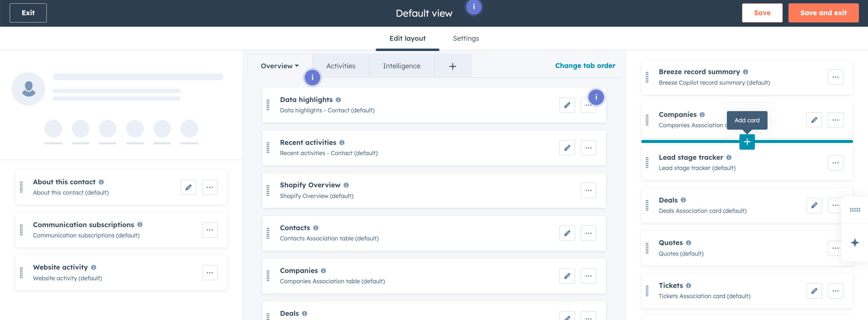Add a new tab with the plus button

[x=453, y=66]
